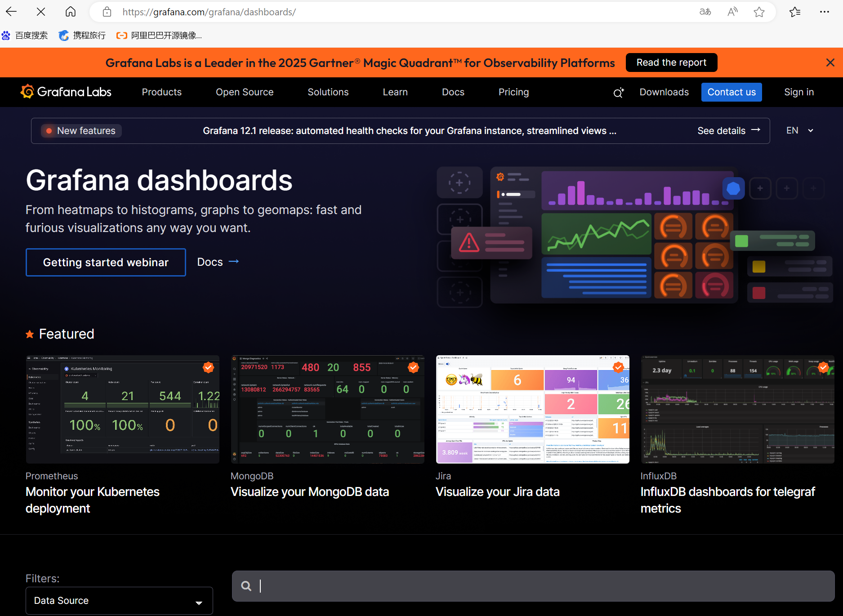Dismiss the orange Gartner banner
The width and height of the screenshot is (843, 616).
[830, 62]
